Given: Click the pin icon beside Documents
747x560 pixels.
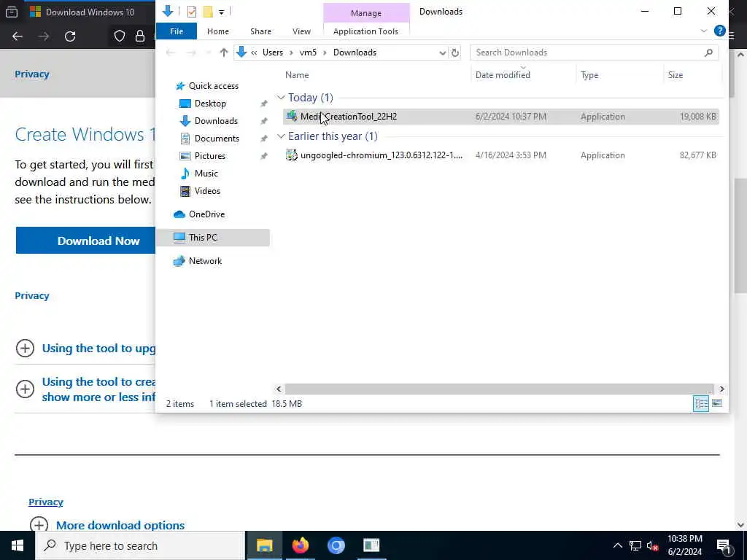Looking at the screenshot, I should tap(263, 139).
